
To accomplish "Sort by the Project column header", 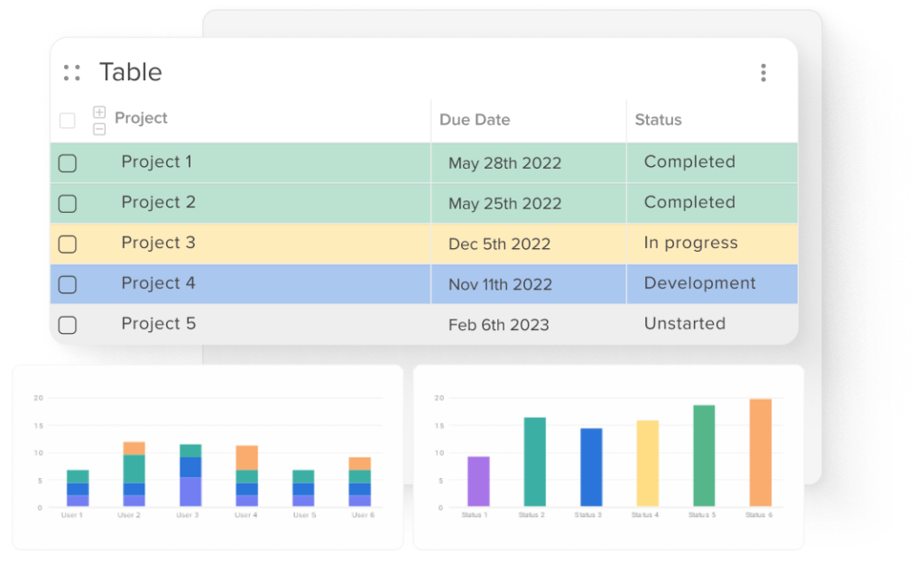I will click(141, 118).
